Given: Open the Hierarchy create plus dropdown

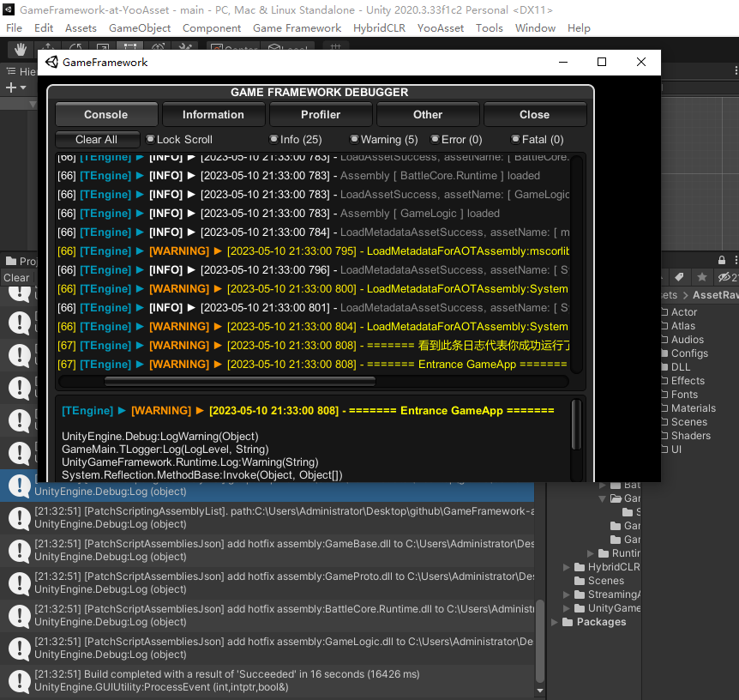Looking at the screenshot, I should click(x=15, y=87).
